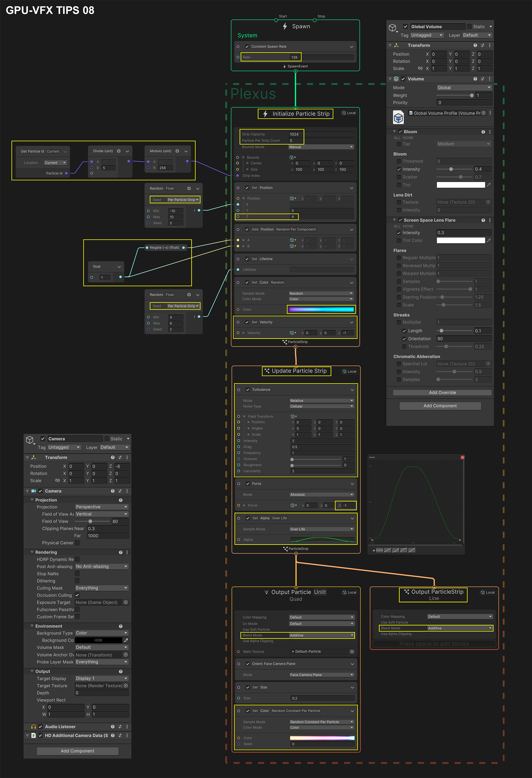Pick Bloom Tint color with the eyedropper

[489, 185]
